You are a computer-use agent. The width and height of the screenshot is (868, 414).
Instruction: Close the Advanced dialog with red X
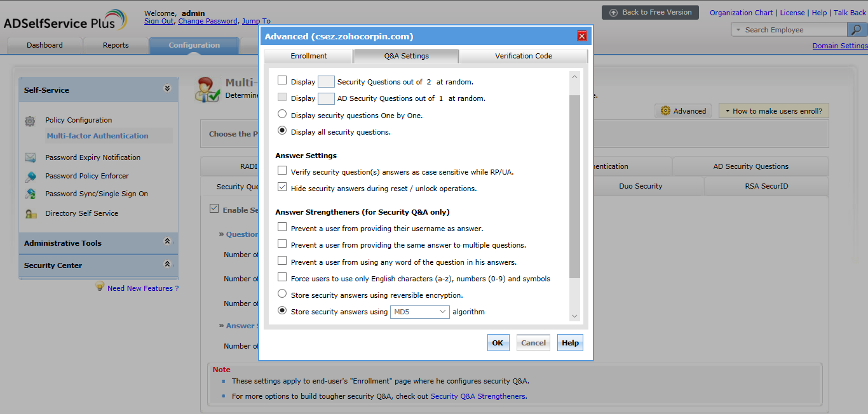(x=581, y=36)
